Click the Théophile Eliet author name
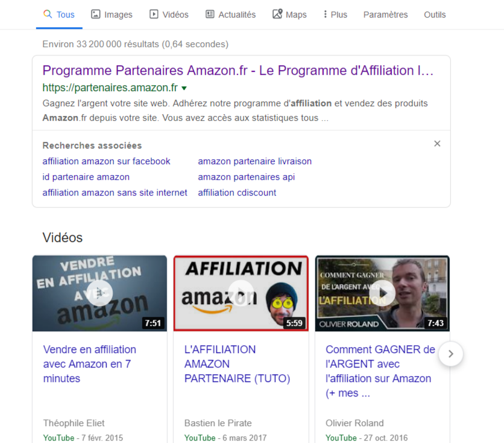504x443 pixels. 74,423
